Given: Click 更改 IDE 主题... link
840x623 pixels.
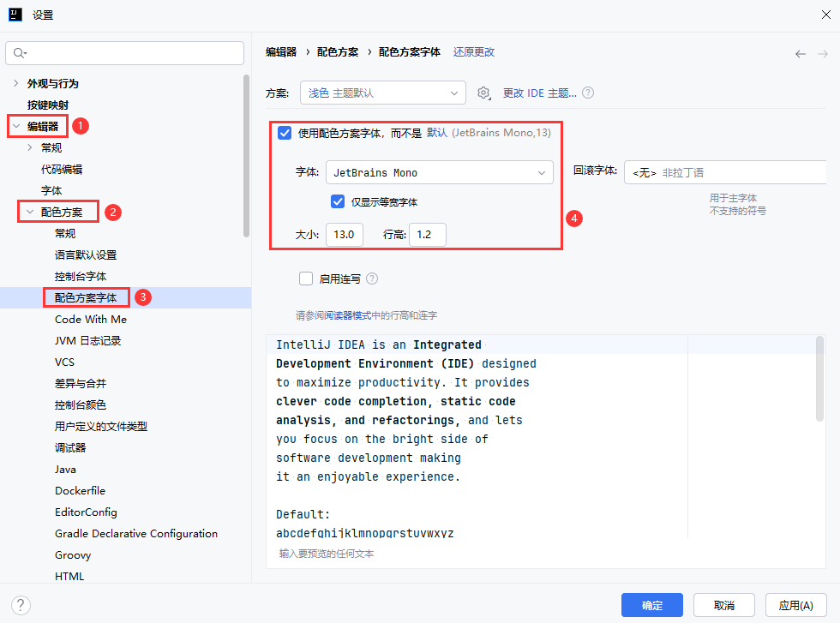Looking at the screenshot, I should tap(539, 93).
